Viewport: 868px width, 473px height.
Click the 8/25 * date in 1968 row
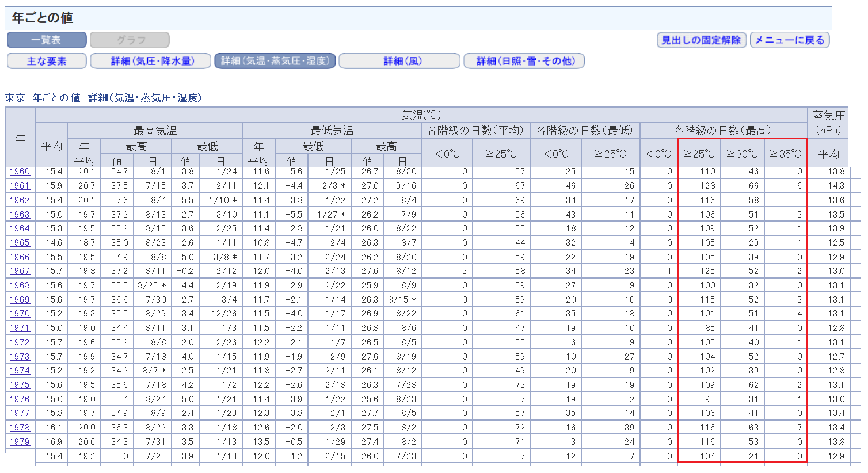coord(151,285)
